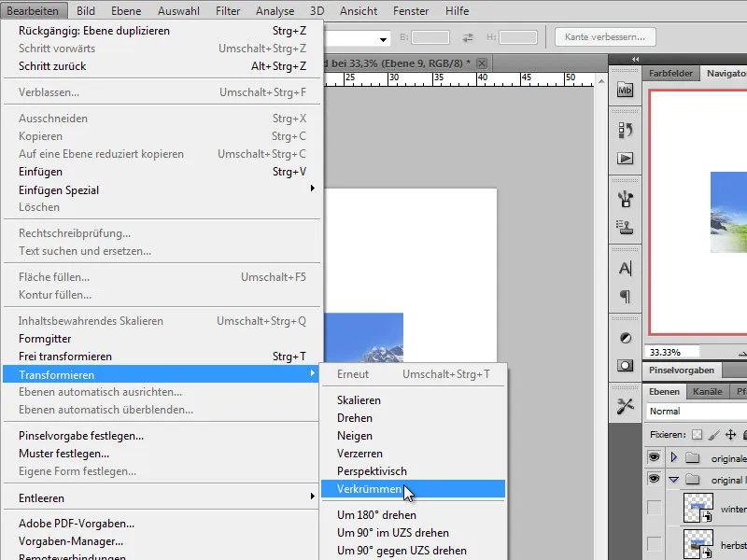Image resolution: width=747 pixels, height=560 pixels.
Task: Open the Adjustments panel icon
Action: (625, 338)
